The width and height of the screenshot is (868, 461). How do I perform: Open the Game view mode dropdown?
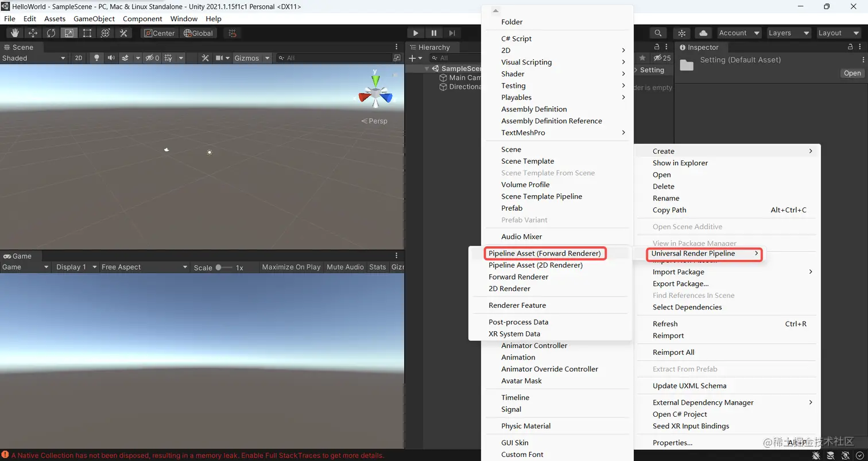(x=25, y=267)
